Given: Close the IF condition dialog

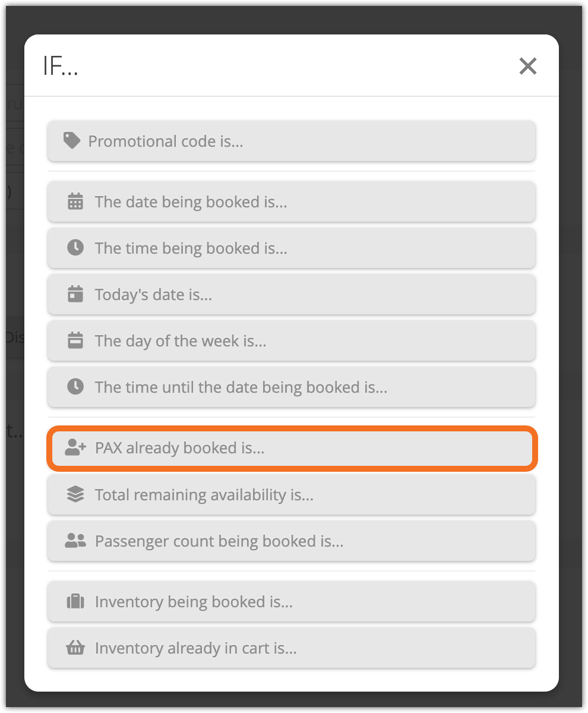Looking at the screenshot, I should (x=527, y=66).
